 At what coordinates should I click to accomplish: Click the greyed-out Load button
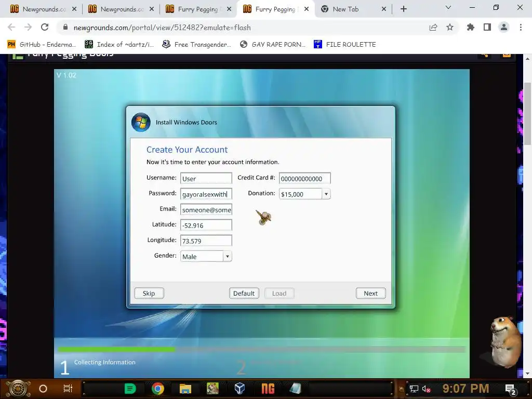tap(279, 294)
